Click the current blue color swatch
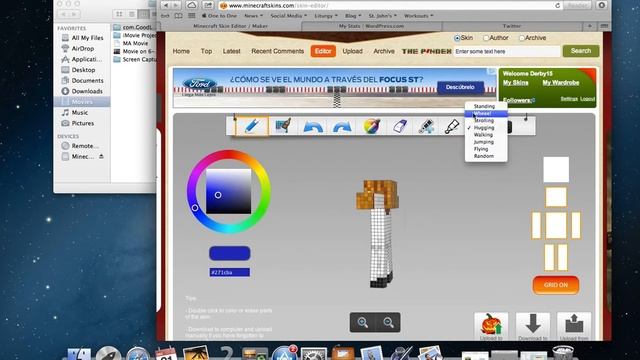The width and height of the screenshot is (640, 360). [229, 253]
